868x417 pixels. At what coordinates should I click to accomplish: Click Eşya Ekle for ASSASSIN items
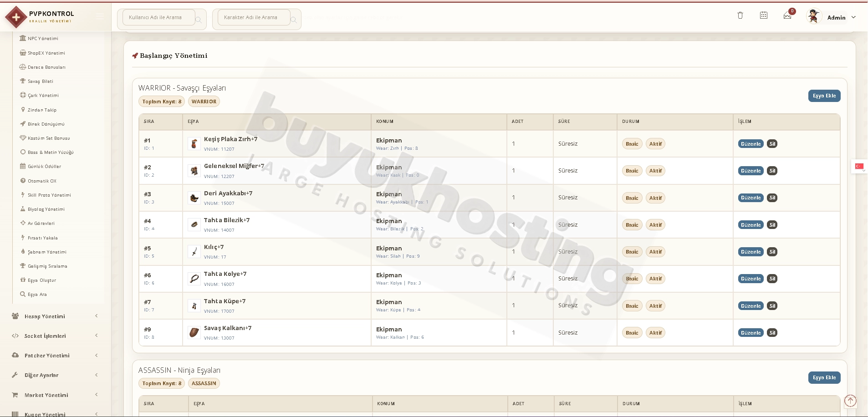coord(824,377)
